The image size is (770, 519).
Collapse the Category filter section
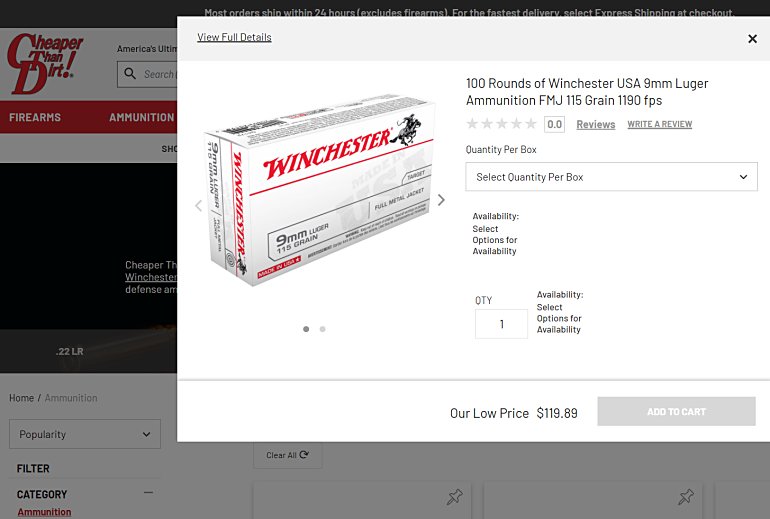pyautogui.click(x=148, y=492)
